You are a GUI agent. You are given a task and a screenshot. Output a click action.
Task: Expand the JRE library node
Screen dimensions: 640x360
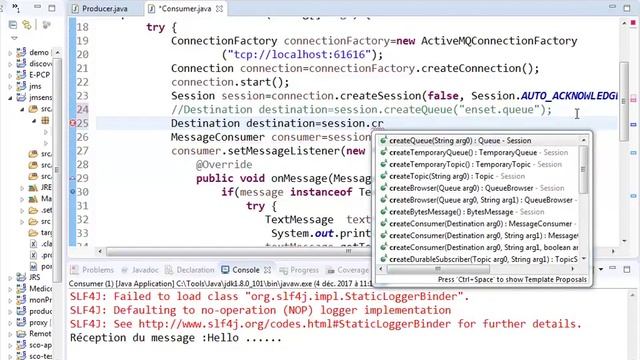coord(22,188)
